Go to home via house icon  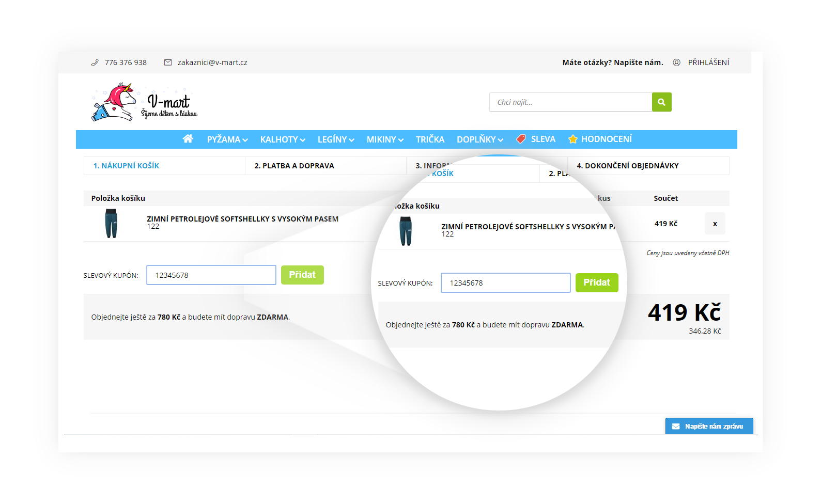coord(188,139)
